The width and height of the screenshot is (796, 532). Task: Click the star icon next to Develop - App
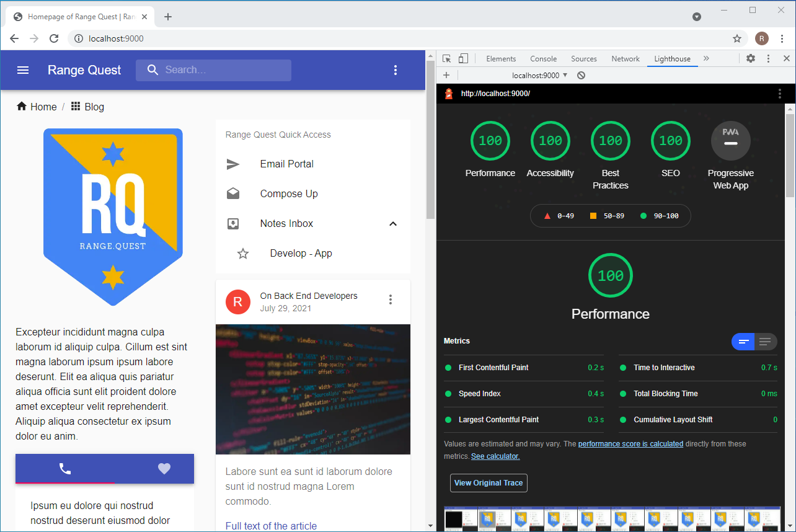coord(243,254)
